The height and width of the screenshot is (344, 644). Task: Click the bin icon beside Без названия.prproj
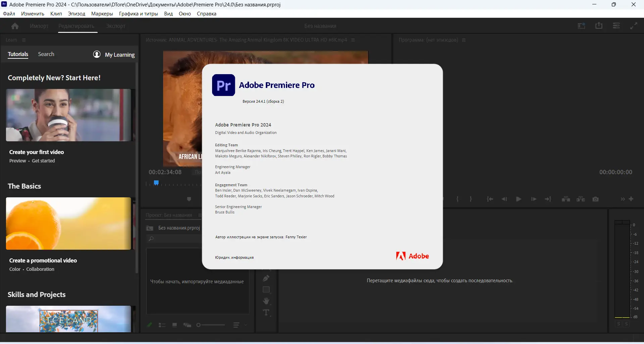point(150,228)
